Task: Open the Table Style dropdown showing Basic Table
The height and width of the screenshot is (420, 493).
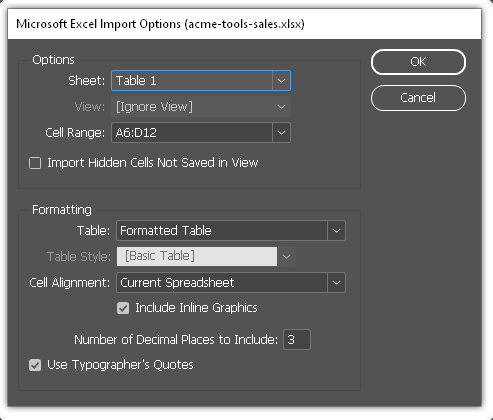Action: pyautogui.click(x=206, y=257)
